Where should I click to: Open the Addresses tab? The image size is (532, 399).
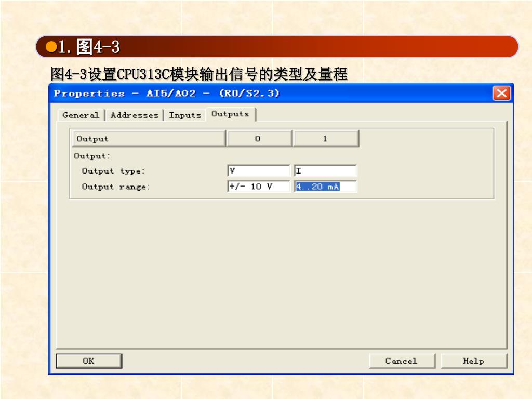pos(135,115)
